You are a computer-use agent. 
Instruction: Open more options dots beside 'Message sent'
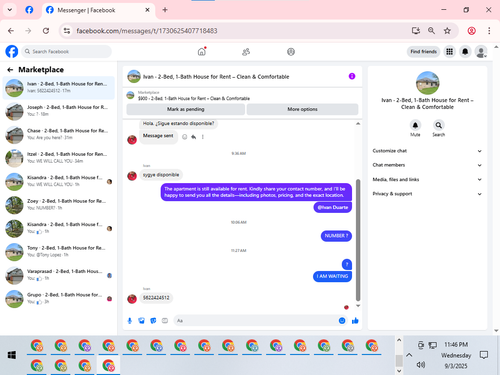pyautogui.click(x=203, y=137)
